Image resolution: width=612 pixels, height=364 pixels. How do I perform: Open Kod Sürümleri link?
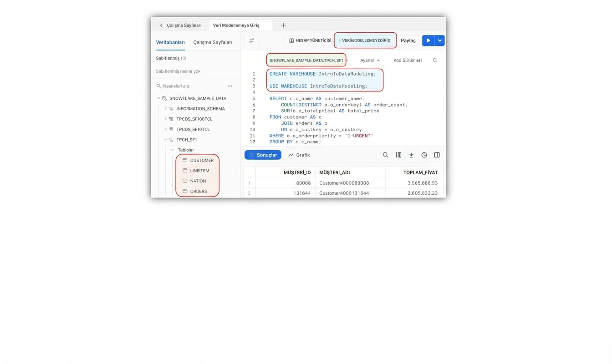pos(407,61)
